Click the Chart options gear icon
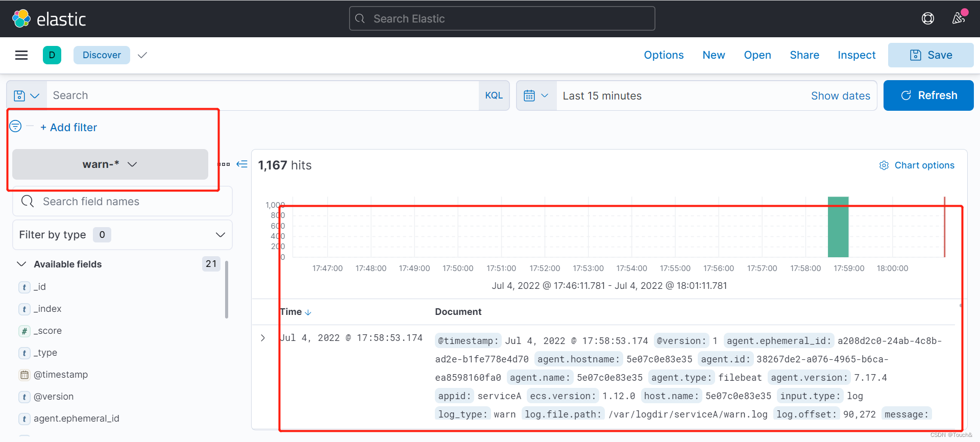980x442 pixels. point(884,165)
